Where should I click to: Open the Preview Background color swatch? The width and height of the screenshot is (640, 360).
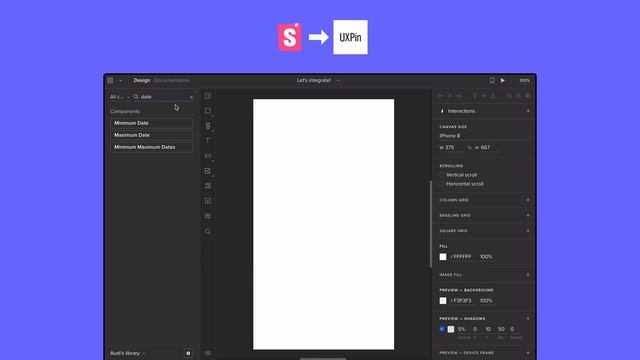coord(443,301)
